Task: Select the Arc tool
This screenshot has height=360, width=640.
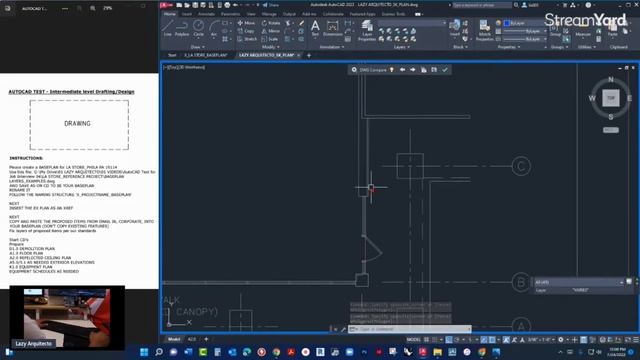Action: point(214,29)
